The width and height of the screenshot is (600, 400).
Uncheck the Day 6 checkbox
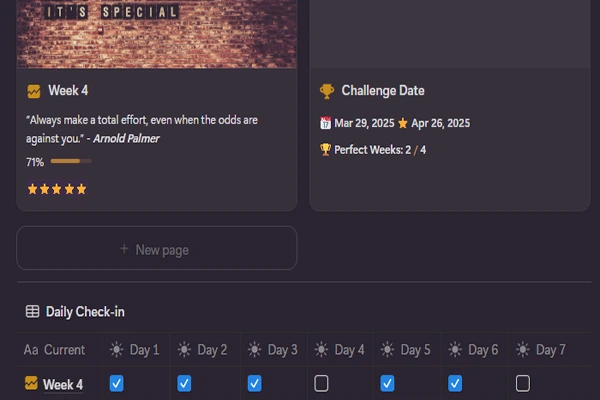(x=455, y=383)
